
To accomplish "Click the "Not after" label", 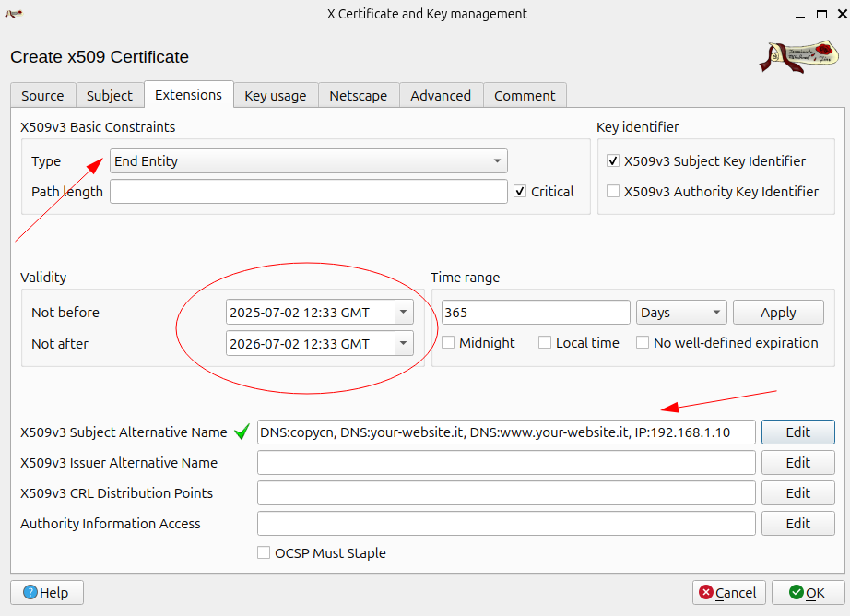I will pos(60,344).
